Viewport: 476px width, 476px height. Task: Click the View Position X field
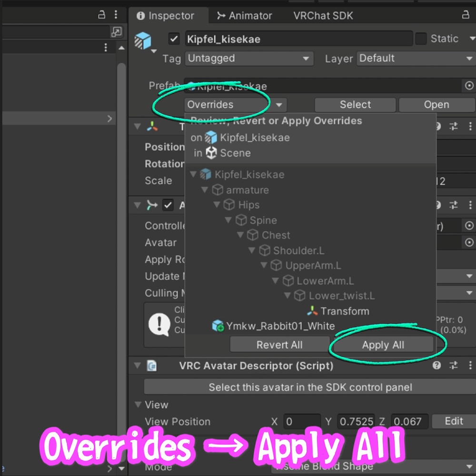302,421
